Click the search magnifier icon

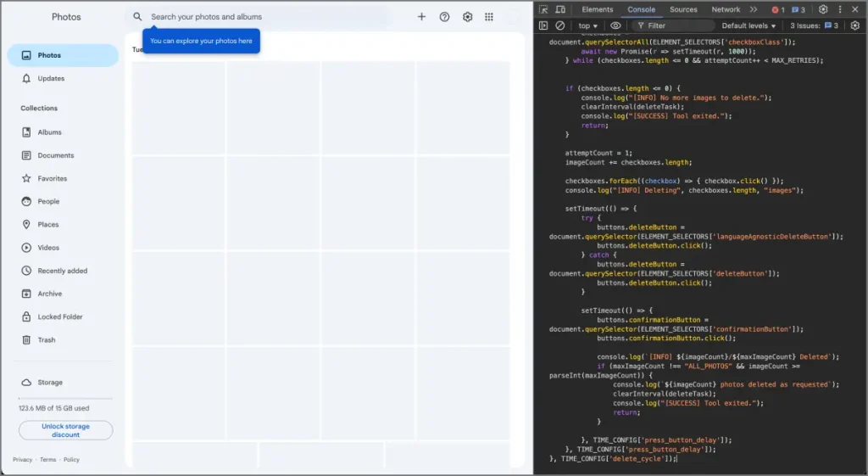coord(137,17)
